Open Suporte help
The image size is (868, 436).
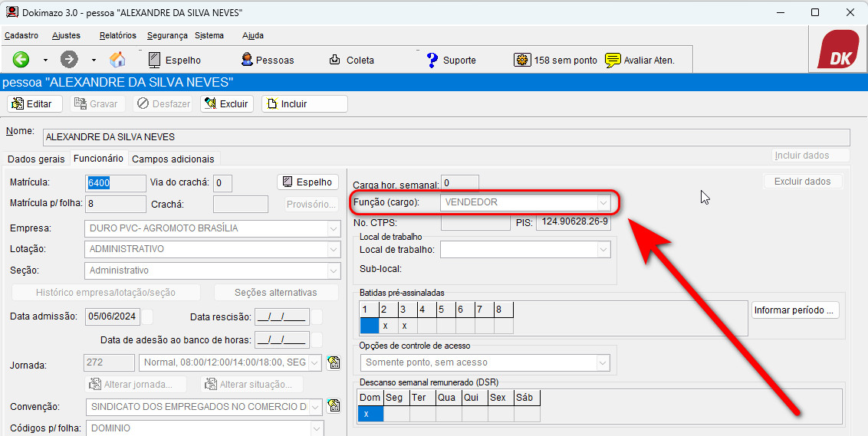click(x=451, y=60)
